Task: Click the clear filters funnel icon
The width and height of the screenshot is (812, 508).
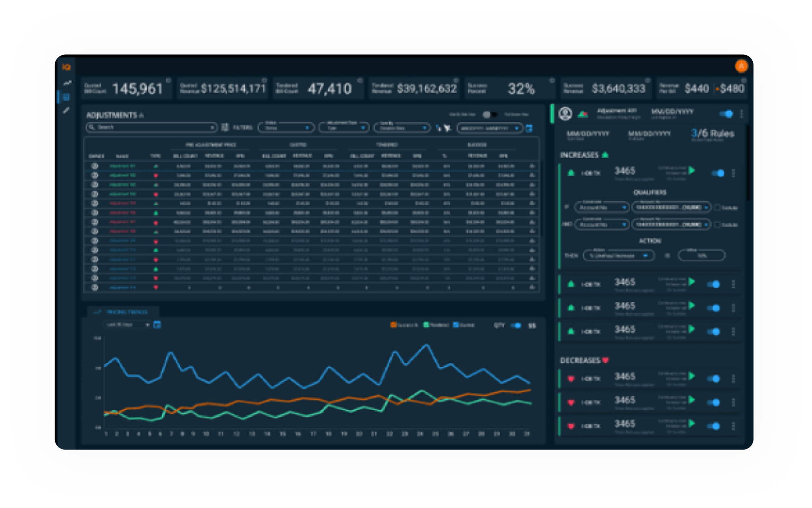Action: point(447,128)
